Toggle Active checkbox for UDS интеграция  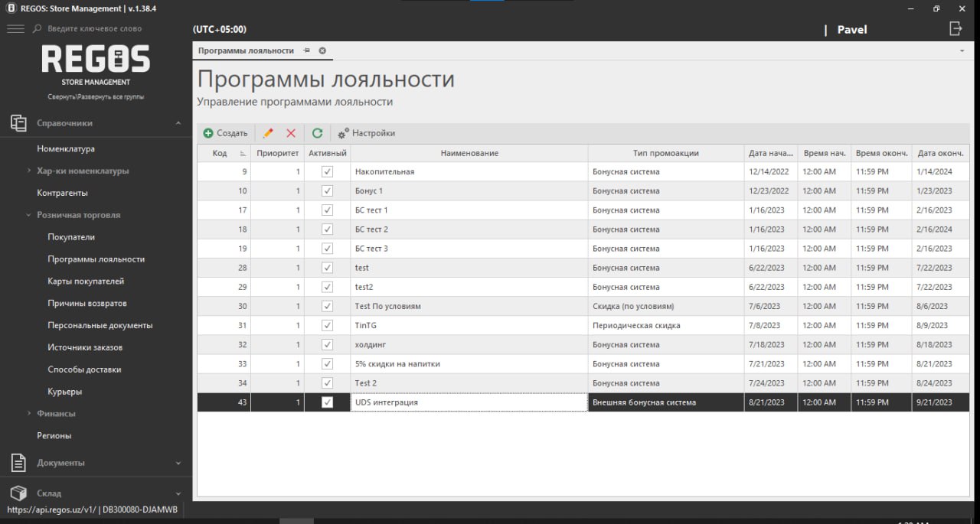[328, 402]
